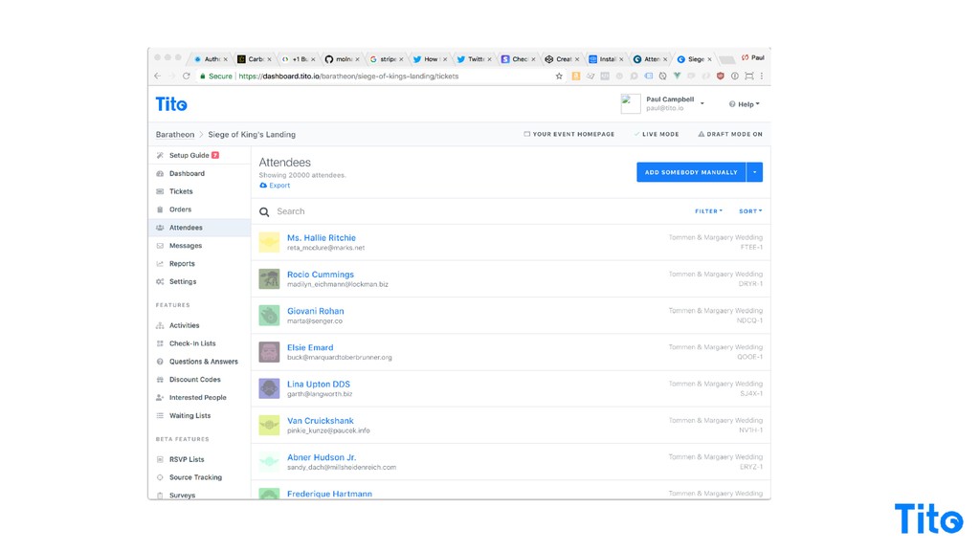Click the browser reload icon
Viewport: 980px width, 551px height.
[x=187, y=77]
